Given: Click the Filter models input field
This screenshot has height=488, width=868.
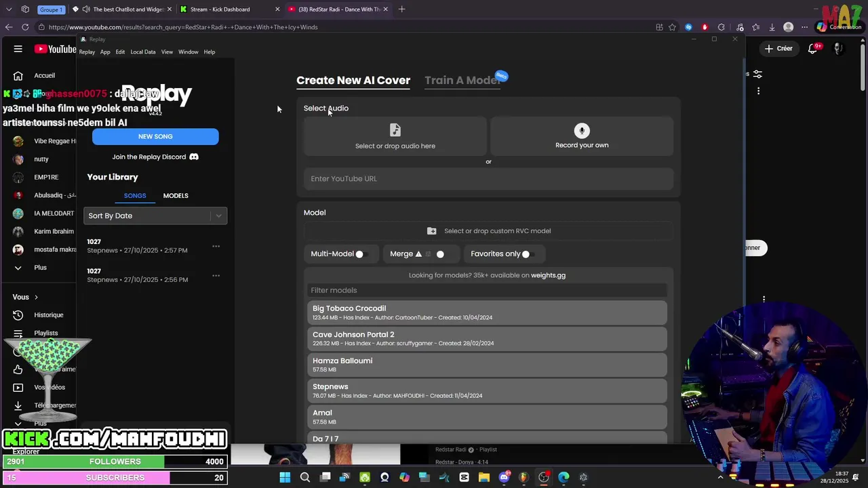Looking at the screenshot, I should pos(487,290).
